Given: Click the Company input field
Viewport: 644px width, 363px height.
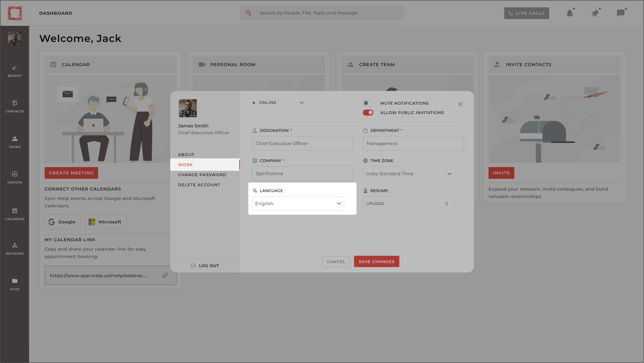Looking at the screenshot, I should coord(303,174).
